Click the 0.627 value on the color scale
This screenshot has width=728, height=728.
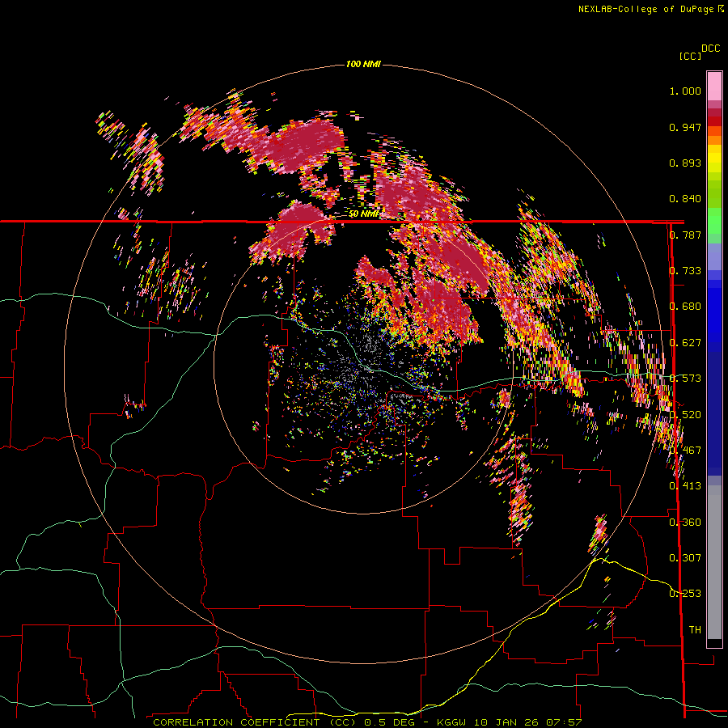pyautogui.click(x=685, y=343)
